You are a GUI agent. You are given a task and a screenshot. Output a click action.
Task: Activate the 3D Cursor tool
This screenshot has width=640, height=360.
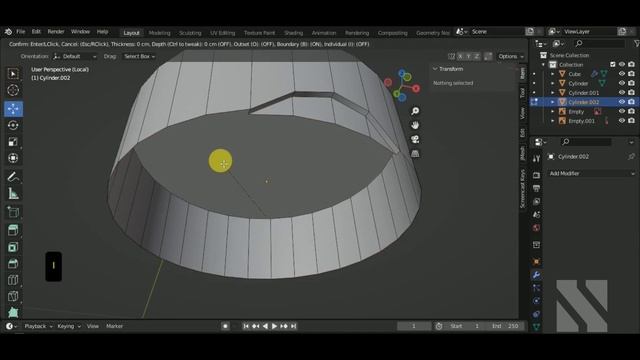(x=13, y=90)
